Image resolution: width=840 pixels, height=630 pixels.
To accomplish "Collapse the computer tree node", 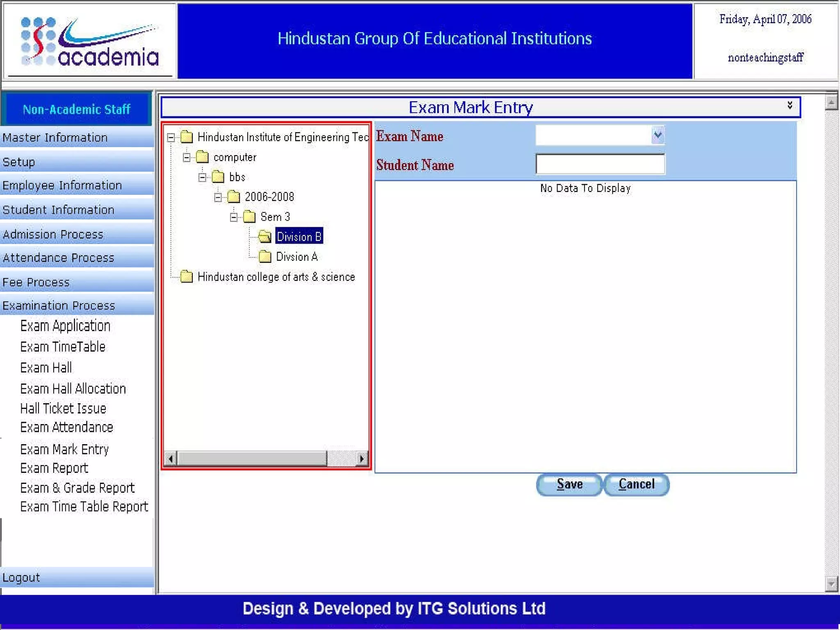I will point(187,157).
